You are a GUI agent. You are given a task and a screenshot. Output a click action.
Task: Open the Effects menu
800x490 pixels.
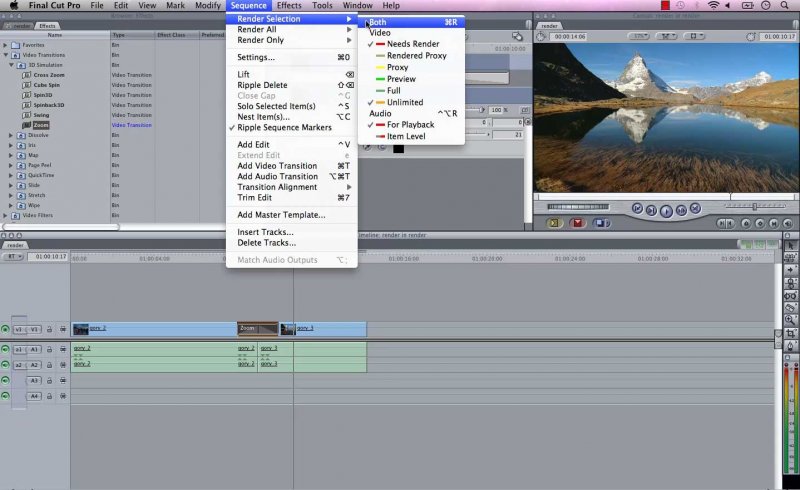pyautogui.click(x=289, y=6)
